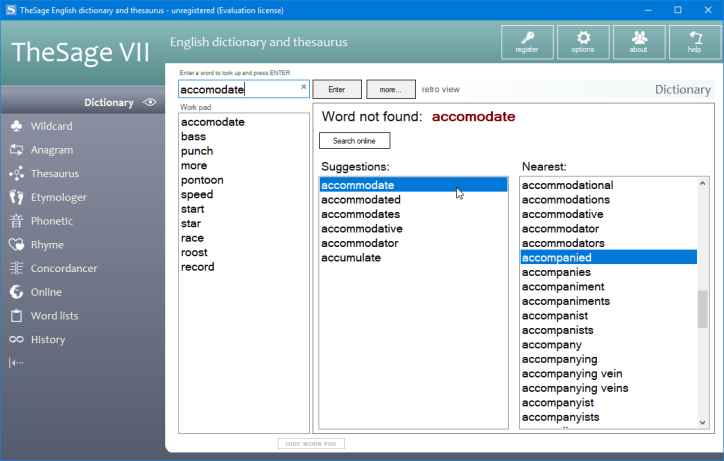Open help from the top toolbar

point(694,43)
